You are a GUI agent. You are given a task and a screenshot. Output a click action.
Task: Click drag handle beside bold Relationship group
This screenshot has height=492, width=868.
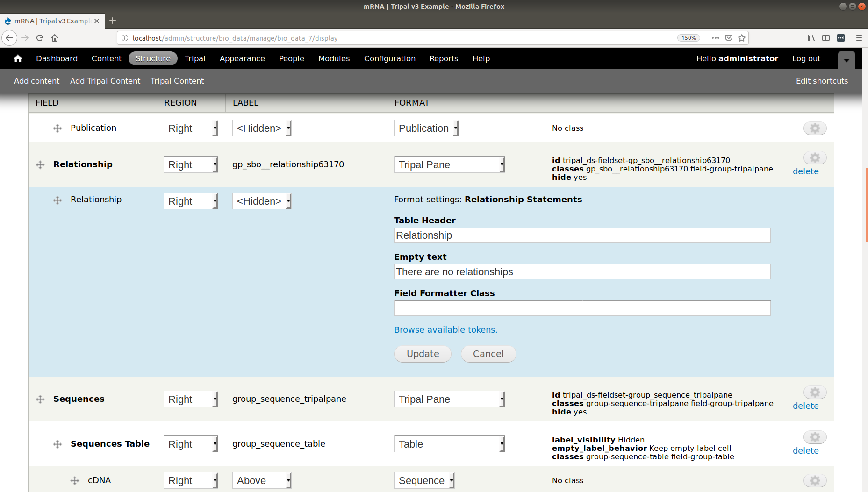(x=40, y=165)
